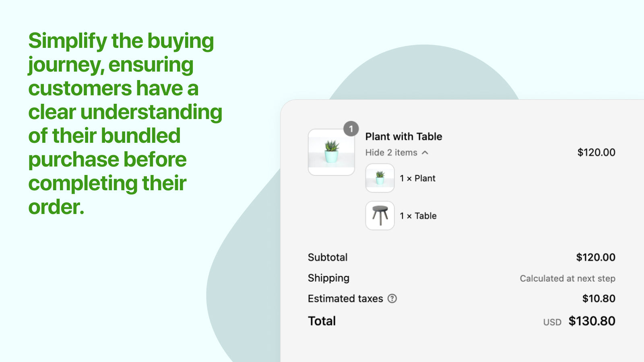Click the "Estimated taxes" label
This screenshot has height=362, width=644.
[x=345, y=298]
